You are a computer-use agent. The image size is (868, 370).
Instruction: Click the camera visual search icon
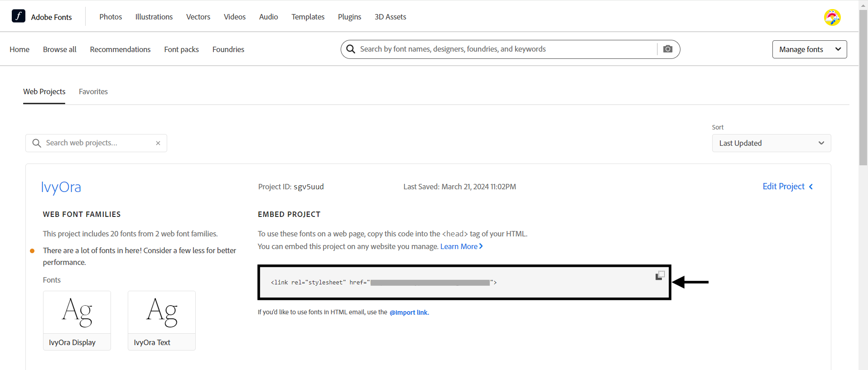[x=668, y=49]
